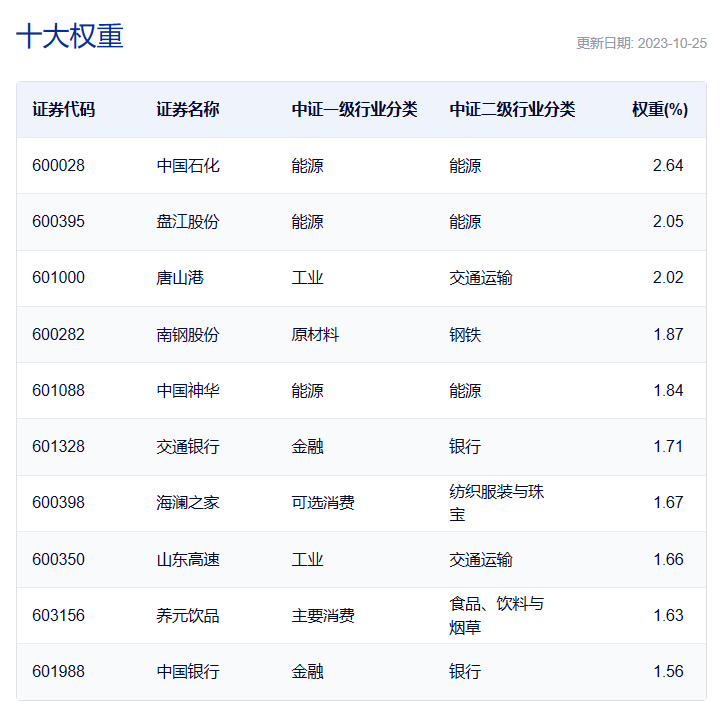The width and height of the screenshot is (725, 710).
Task: Select stock code 600395
Action: (x=59, y=221)
